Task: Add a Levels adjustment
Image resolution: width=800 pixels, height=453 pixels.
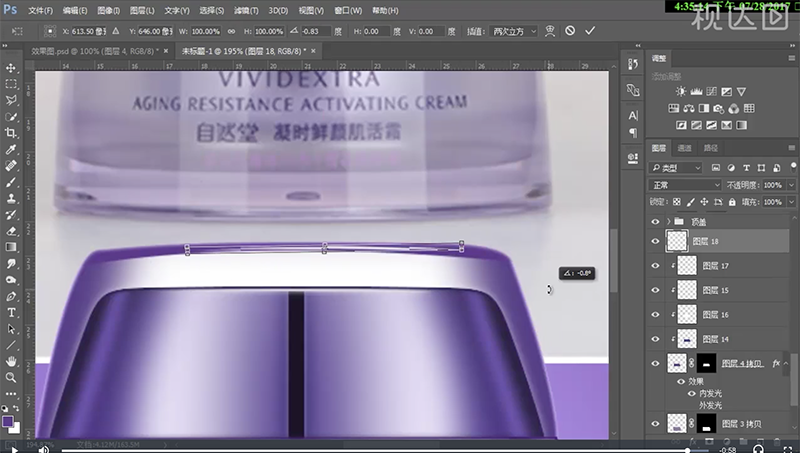Action: (696, 92)
